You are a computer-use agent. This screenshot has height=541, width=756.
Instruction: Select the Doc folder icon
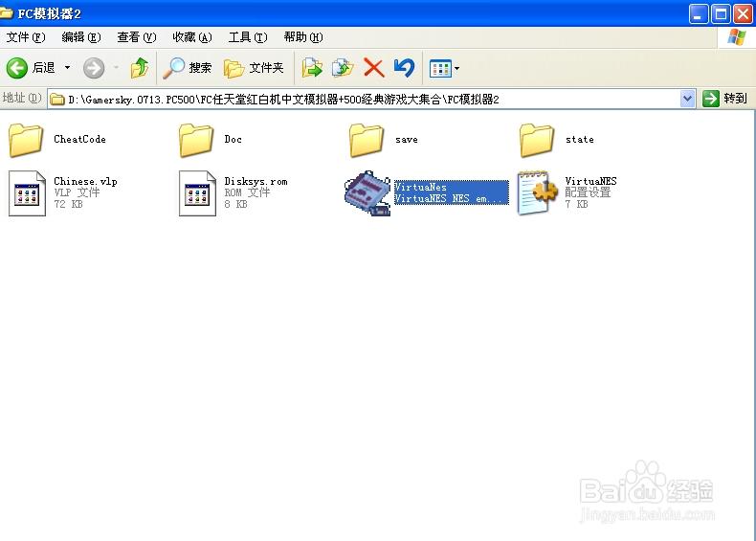[x=196, y=140]
